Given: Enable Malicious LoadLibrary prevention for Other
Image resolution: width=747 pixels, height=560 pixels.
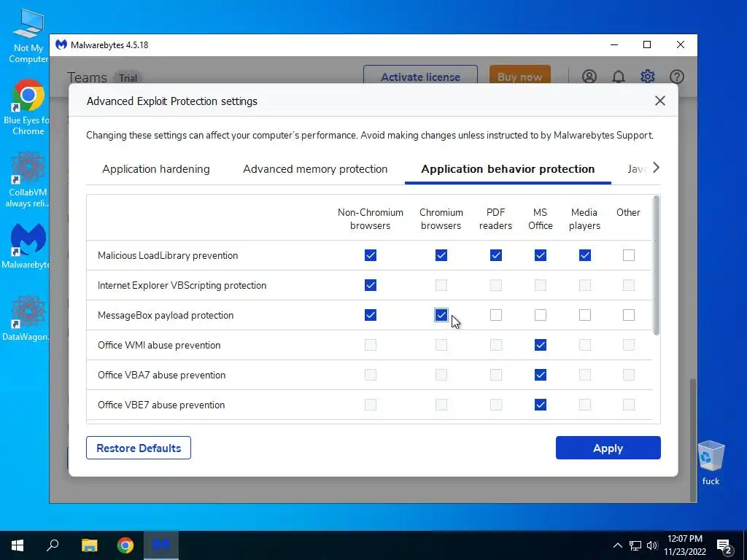Looking at the screenshot, I should pyautogui.click(x=629, y=255).
